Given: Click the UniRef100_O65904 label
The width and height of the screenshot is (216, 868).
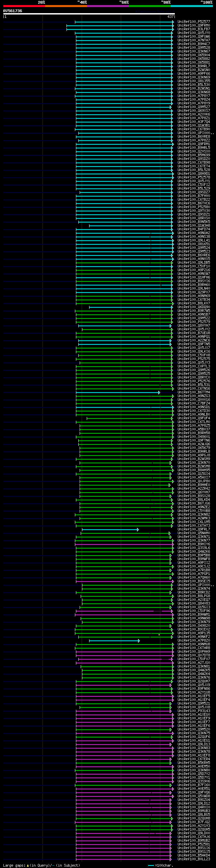Looking at the screenshot, I should (x=194, y=55).
